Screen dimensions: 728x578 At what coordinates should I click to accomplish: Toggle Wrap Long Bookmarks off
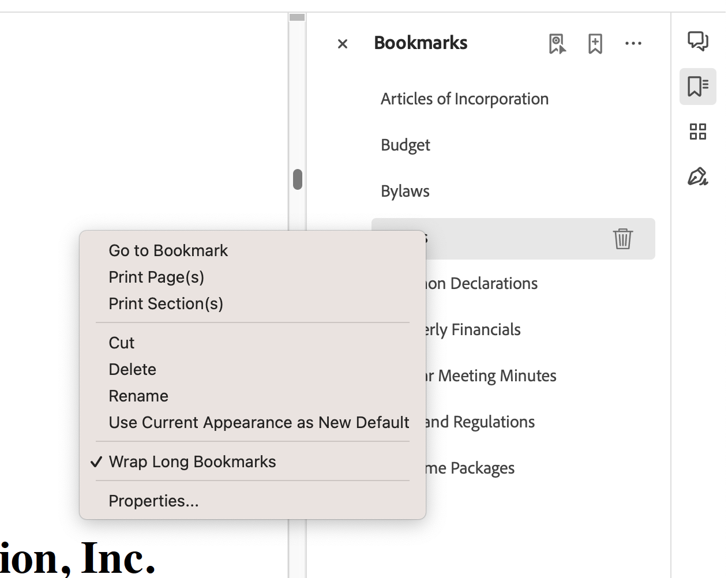pyautogui.click(x=192, y=461)
